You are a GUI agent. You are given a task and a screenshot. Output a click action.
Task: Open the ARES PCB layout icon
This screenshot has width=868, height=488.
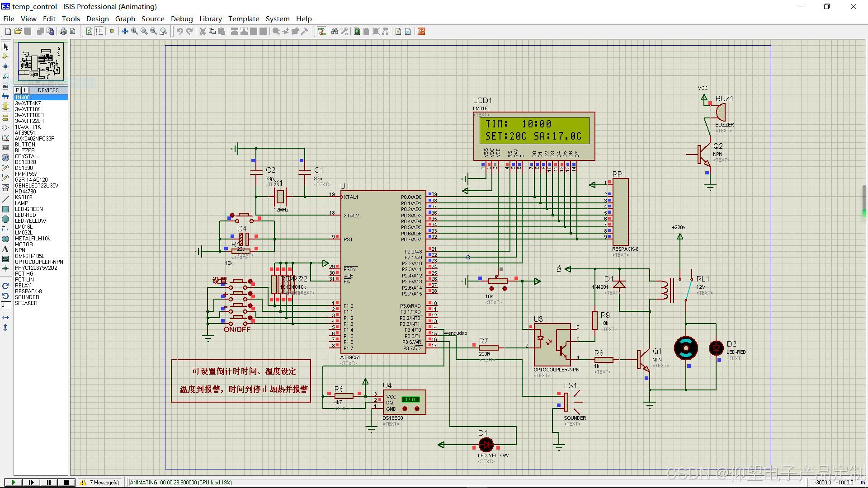pyautogui.click(x=421, y=31)
